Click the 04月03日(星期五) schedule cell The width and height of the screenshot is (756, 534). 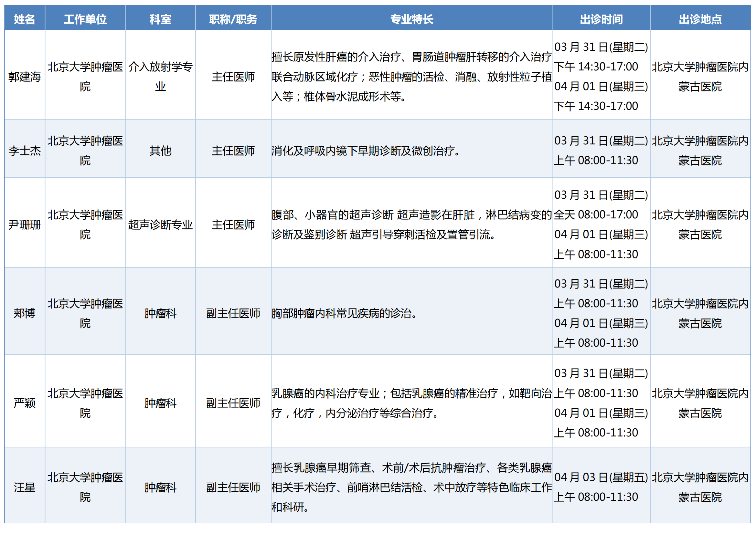coord(601,477)
